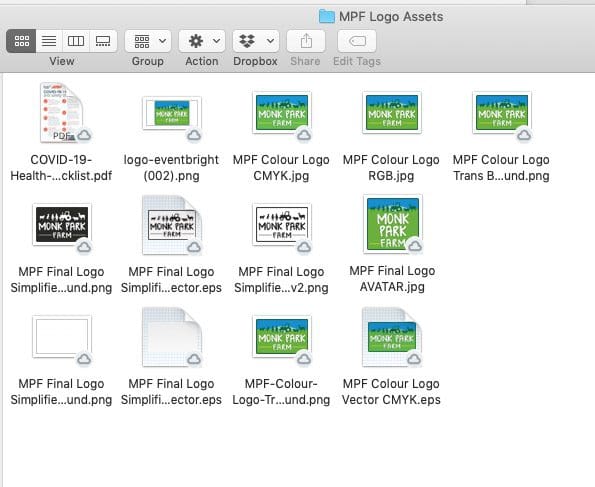Select the MPF-Colour-Logo-Tr PNG thumbnail
Image resolution: width=595 pixels, height=487 pixels.
click(x=282, y=336)
